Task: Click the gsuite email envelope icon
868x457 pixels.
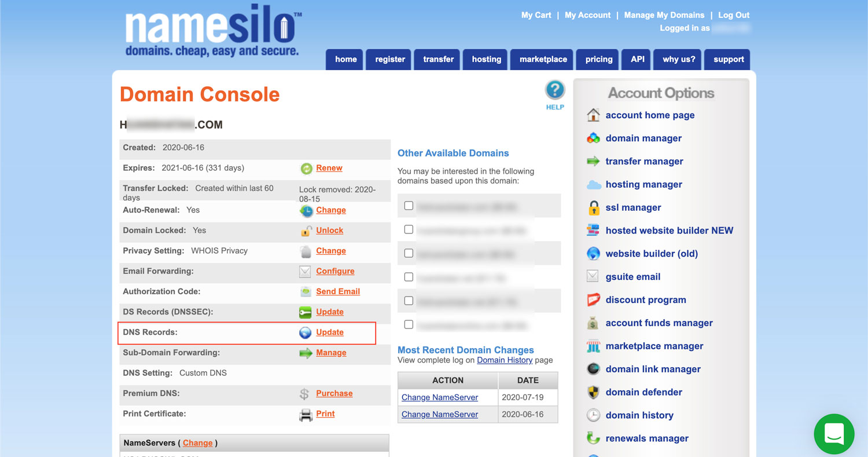Action: coord(593,276)
